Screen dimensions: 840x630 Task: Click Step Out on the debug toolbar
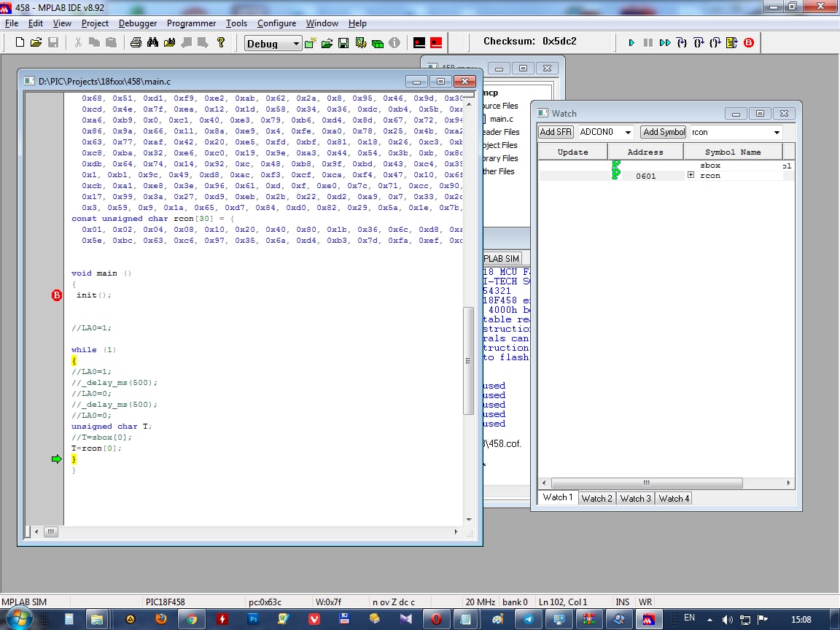point(715,42)
